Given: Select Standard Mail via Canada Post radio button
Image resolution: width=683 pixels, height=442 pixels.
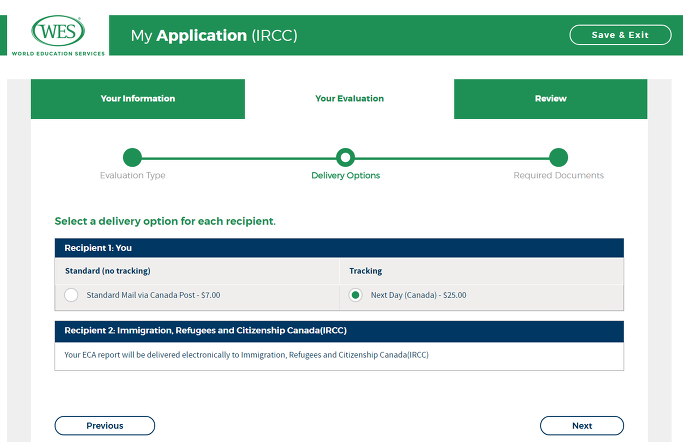Looking at the screenshot, I should click(x=71, y=295).
